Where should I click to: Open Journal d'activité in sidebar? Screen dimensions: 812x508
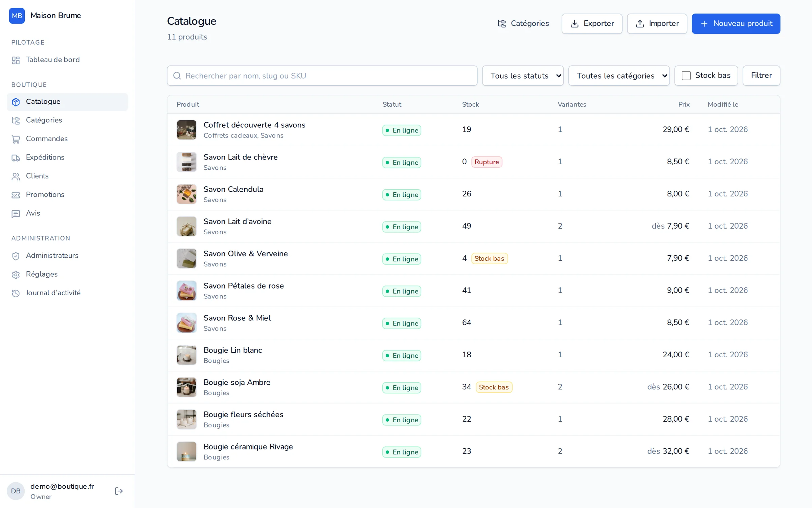(67, 293)
